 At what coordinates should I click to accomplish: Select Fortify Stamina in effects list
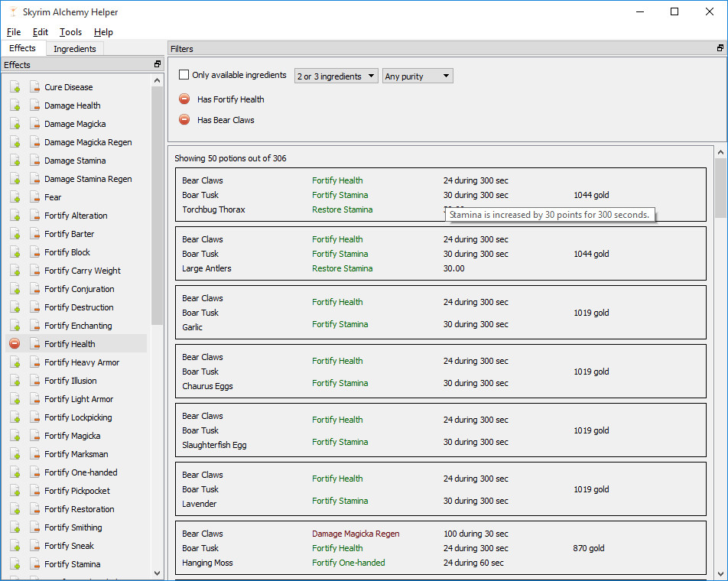[x=73, y=564]
